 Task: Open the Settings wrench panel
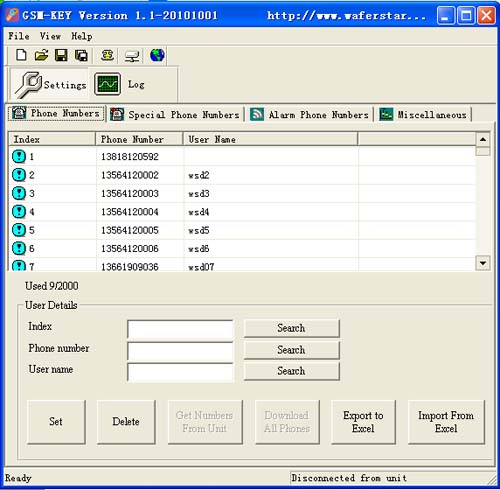[x=50, y=85]
